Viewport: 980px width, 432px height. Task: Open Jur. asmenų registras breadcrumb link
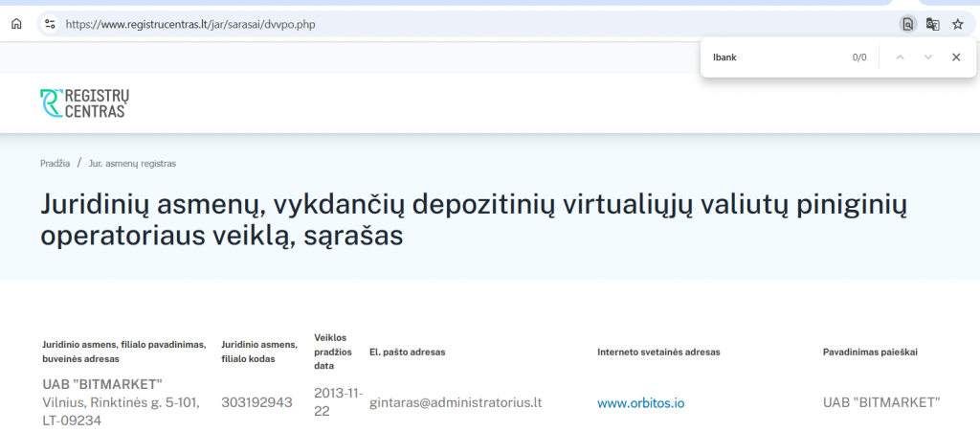click(x=132, y=163)
